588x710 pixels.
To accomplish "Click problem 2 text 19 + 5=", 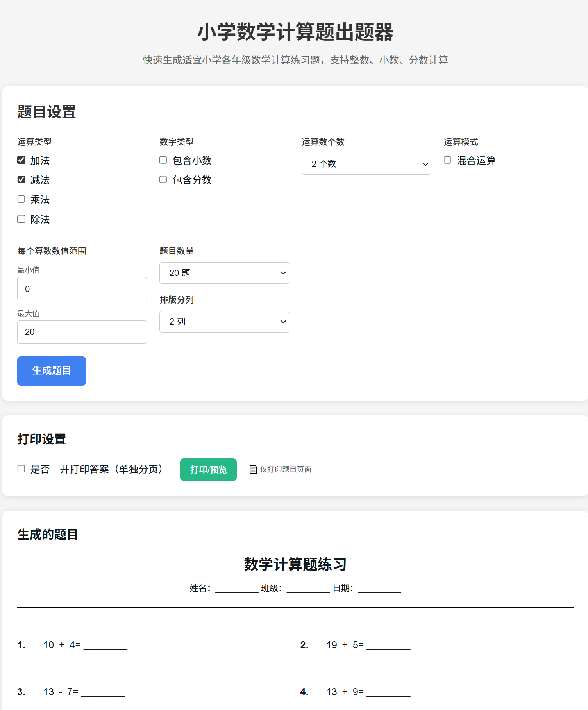I will (345, 645).
